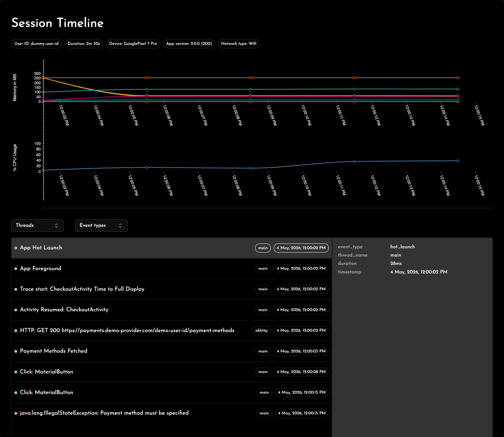
Task: Click the purple dot beside App Foreground
Action: pyautogui.click(x=16, y=269)
